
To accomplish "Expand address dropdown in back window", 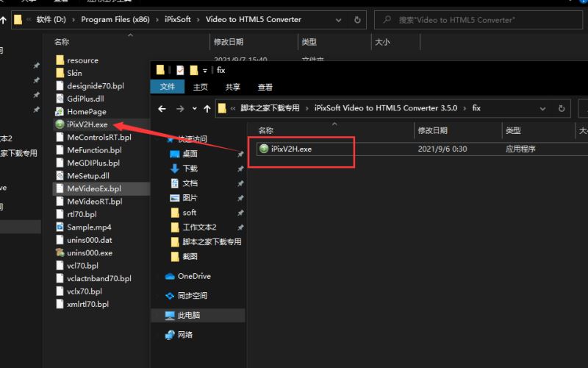I will click(338, 20).
